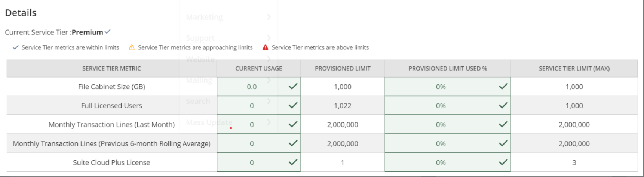Click the Suite Cloud Plus License row label
Image resolution: width=644 pixels, height=177 pixels.
pyautogui.click(x=111, y=162)
